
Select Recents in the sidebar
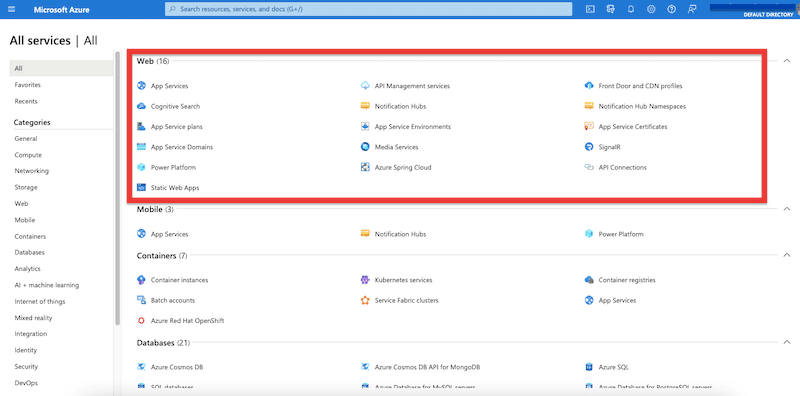[26, 101]
